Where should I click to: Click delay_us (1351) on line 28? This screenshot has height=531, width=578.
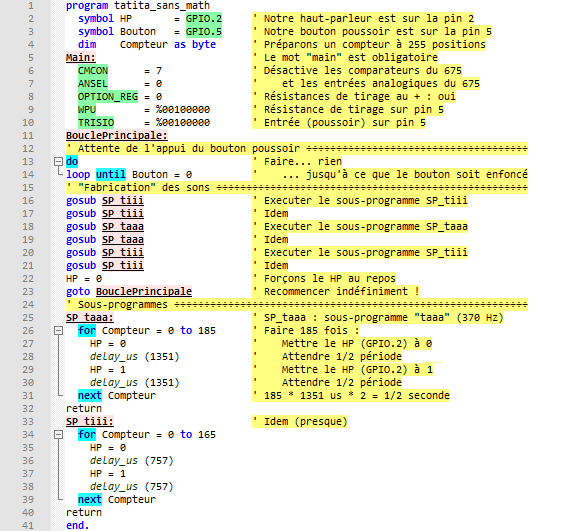pos(135,357)
